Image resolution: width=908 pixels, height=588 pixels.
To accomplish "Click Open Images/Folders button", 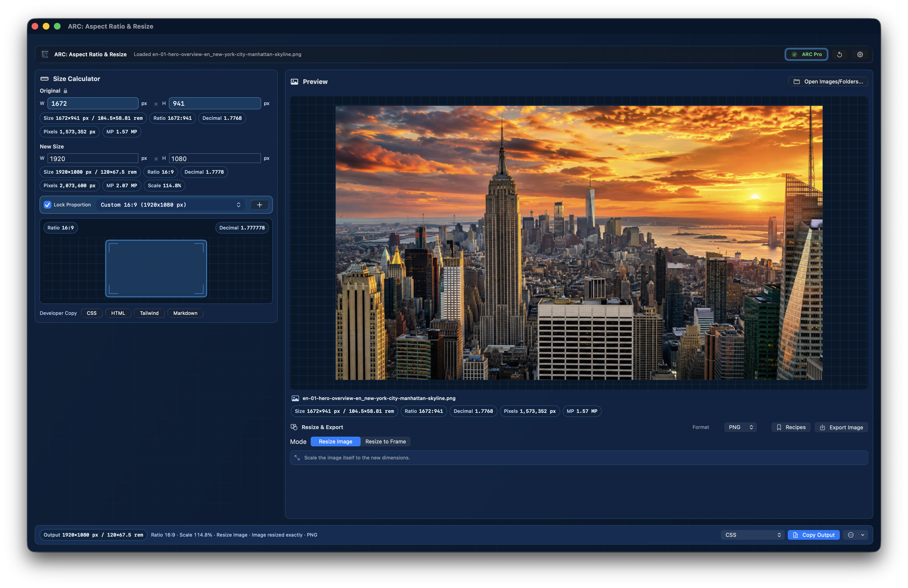I will pyautogui.click(x=828, y=82).
